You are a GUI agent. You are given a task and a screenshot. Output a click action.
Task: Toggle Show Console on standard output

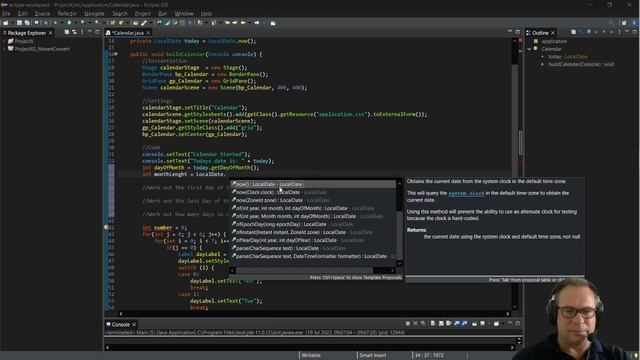coord(457,323)
